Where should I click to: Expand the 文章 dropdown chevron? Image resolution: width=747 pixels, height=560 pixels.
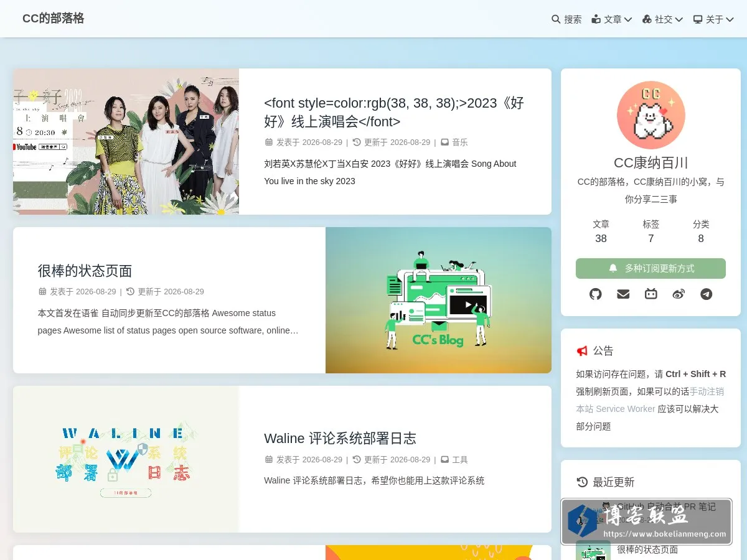tap(628, 20)
